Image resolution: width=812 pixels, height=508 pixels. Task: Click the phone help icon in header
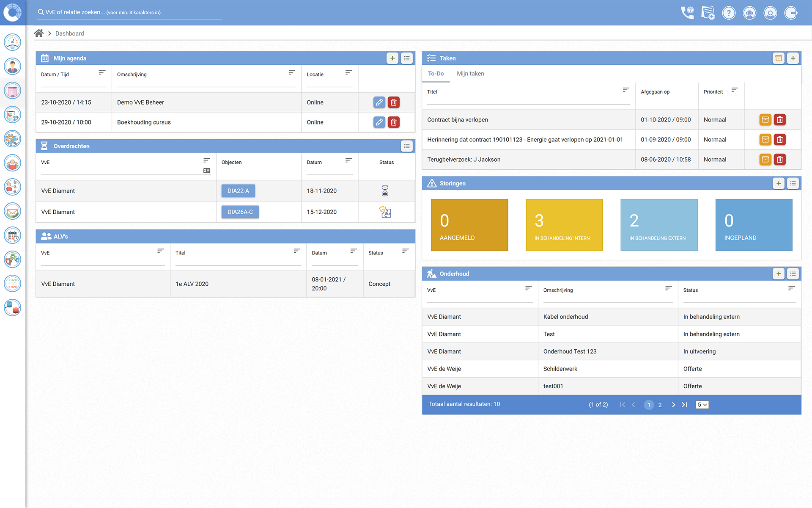tap(687, 13)
